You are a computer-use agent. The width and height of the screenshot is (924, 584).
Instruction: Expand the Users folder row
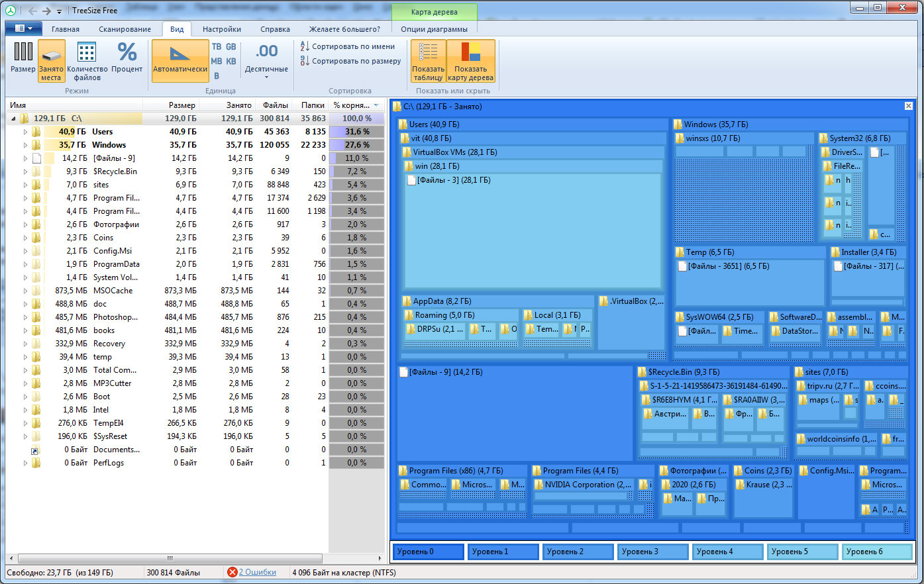tap(25, 132)
